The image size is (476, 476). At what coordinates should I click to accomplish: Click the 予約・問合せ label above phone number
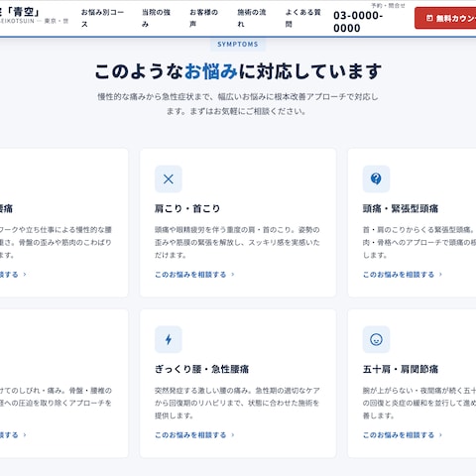pos(388,5)
